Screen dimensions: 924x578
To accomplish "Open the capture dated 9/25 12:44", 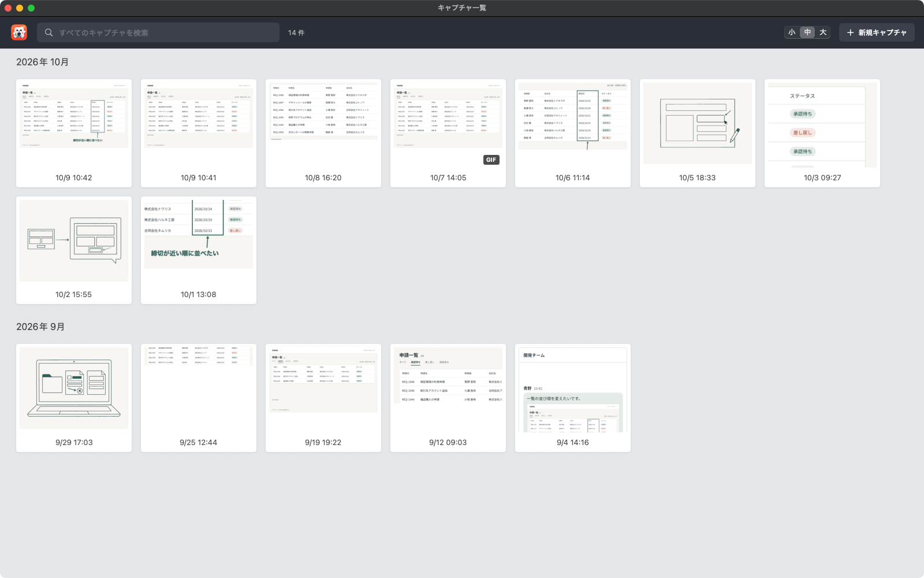I will [199, 398].
